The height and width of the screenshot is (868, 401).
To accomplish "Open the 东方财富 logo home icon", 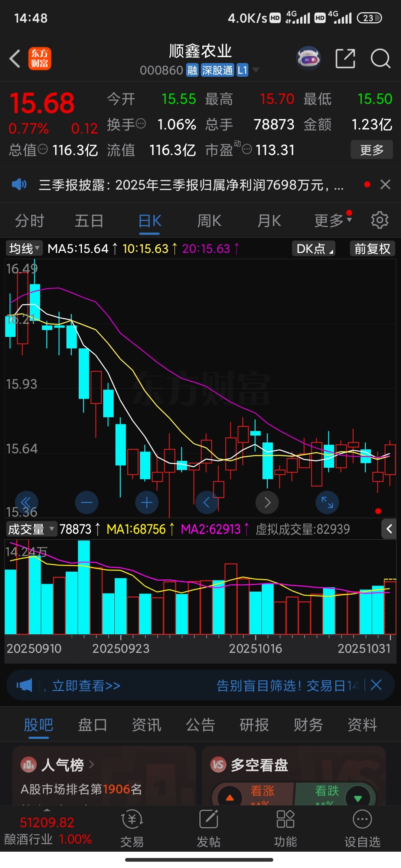I will point(40,59).
